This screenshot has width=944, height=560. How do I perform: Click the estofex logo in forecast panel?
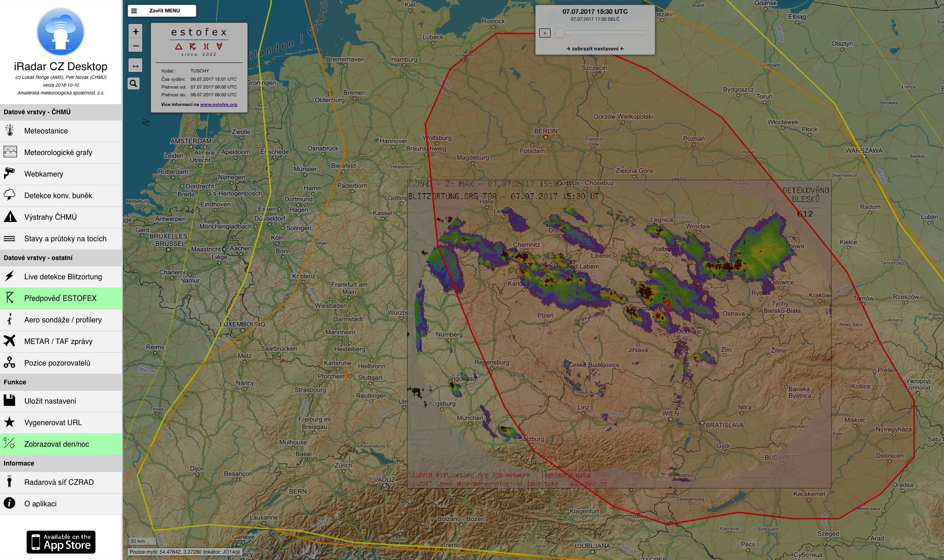click(199, 42)
